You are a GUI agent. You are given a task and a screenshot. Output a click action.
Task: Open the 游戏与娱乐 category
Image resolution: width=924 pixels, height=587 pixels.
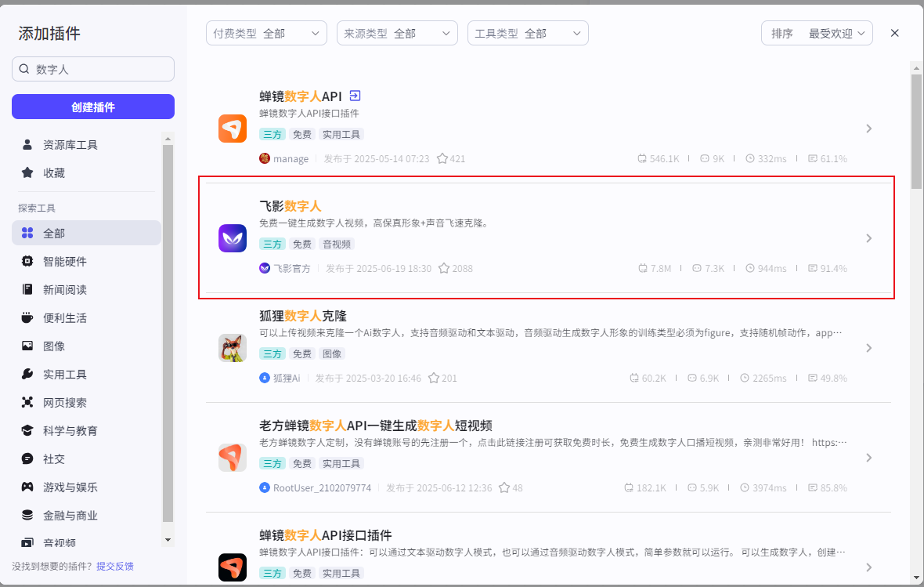pyautogui.click(x=70, y=487)
